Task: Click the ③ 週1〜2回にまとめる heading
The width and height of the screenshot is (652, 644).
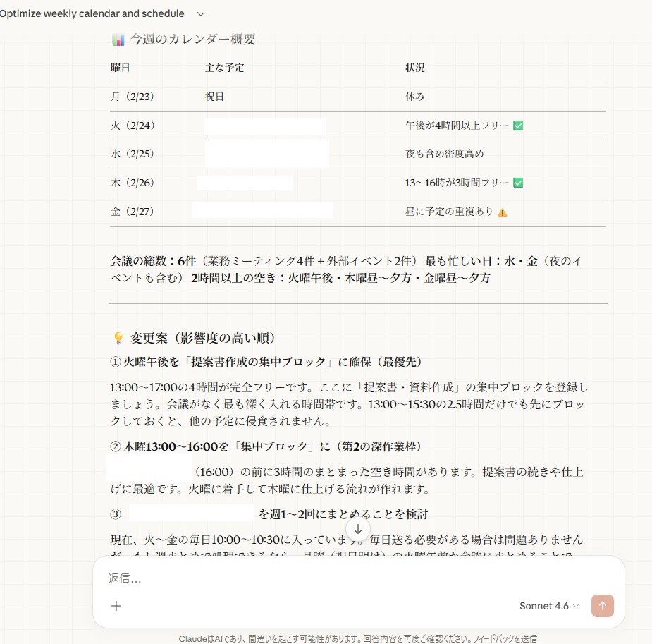Action: tap(269, 515)
